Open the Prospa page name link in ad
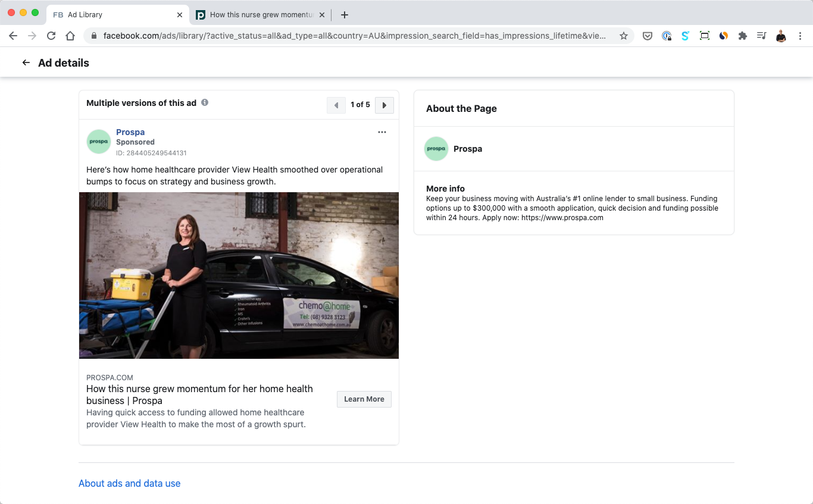This screenshot has height=504, width=813. click(130, 132)
